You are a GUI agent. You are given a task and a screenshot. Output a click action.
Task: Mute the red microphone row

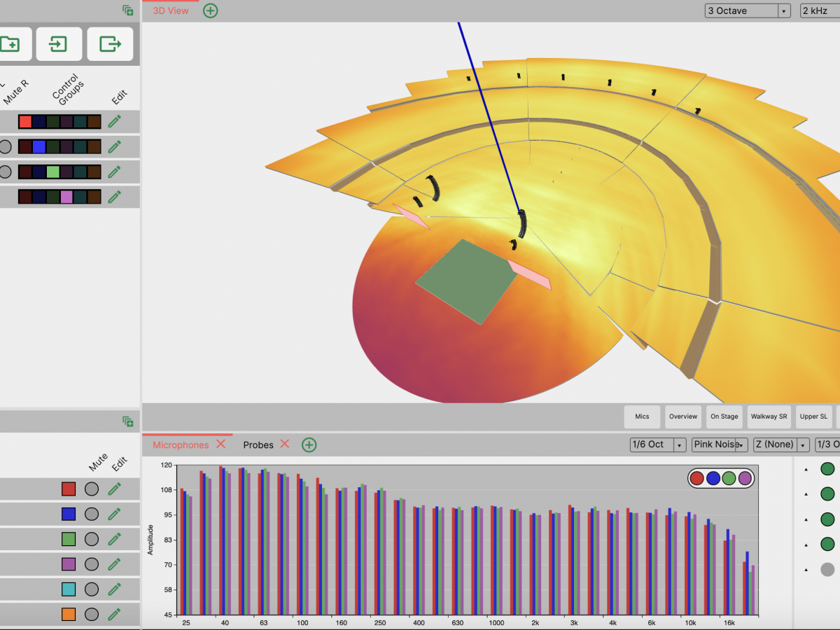tap(91, 489)
